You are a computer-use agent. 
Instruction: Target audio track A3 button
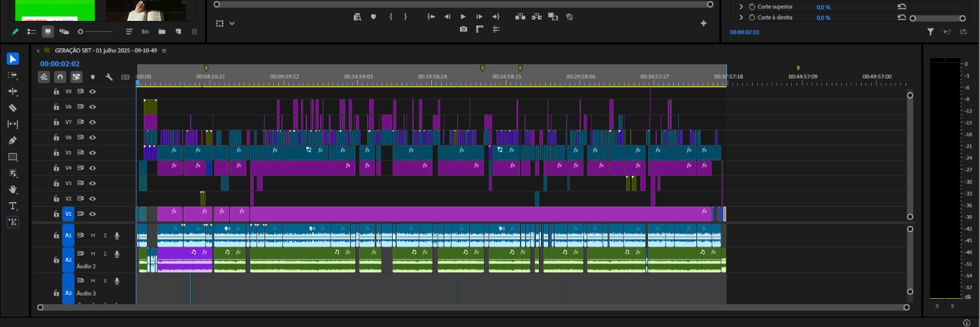coord(68,289)
